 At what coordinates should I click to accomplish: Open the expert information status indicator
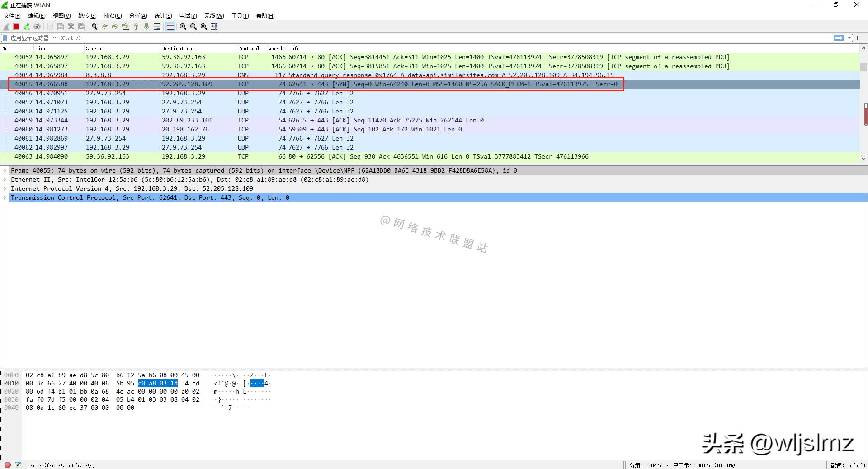coord(8,465)
